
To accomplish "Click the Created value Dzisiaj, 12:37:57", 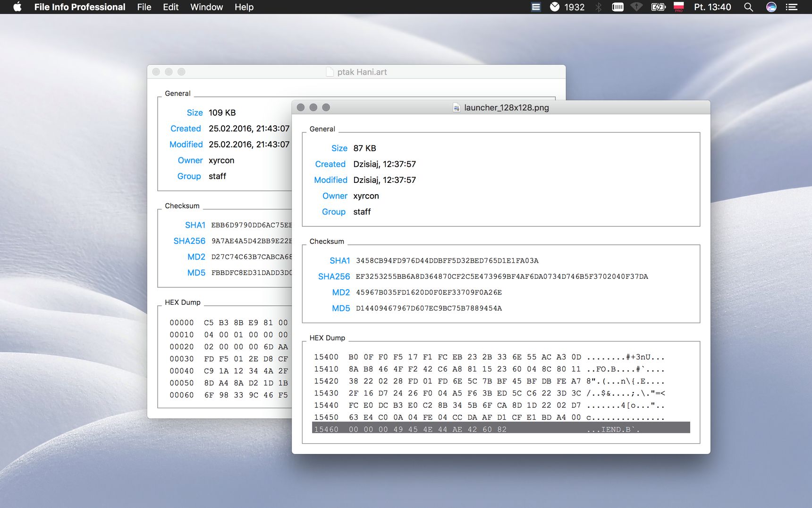I will click(385, 164).
